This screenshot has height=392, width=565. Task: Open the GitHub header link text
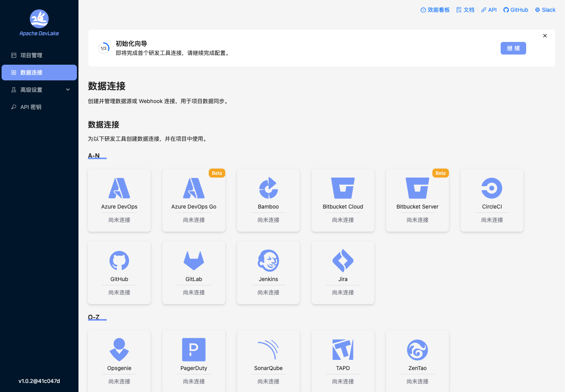[519, 10]
